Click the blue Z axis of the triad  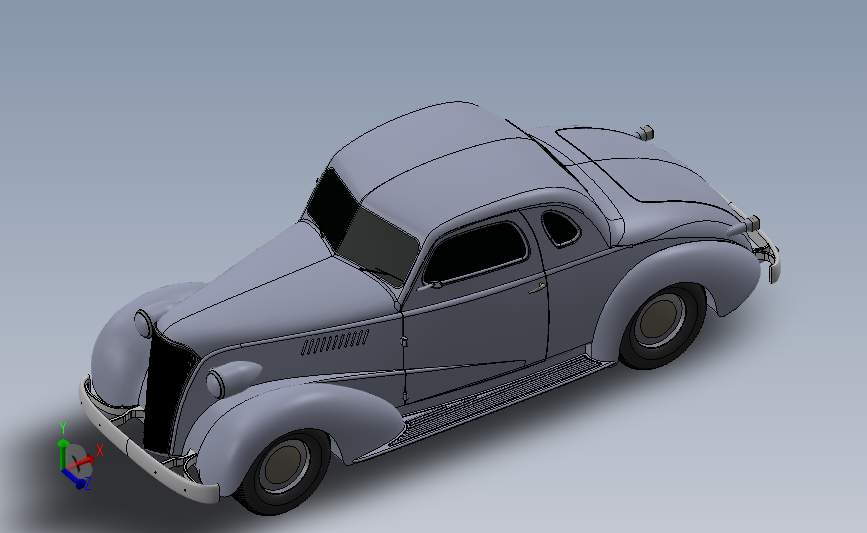pyautogui.click(x=76, y=479)
